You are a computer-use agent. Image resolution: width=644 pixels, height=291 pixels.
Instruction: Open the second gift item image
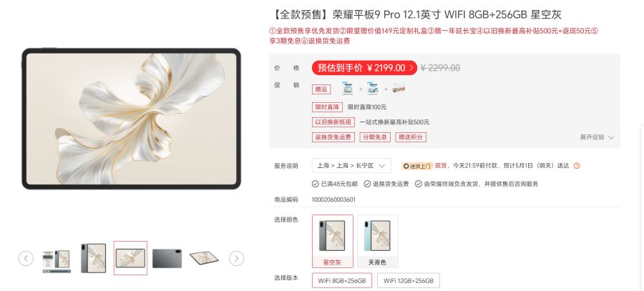tap(374, 89)
